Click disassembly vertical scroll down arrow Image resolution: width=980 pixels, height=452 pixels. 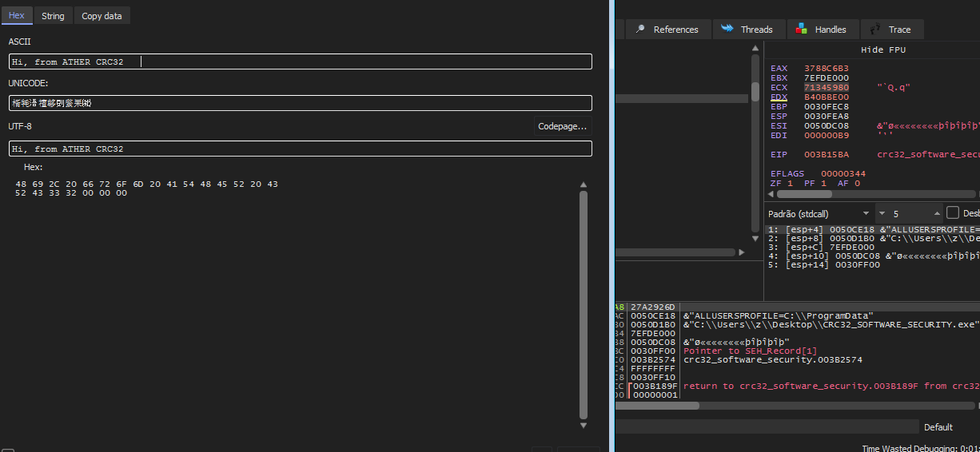click(x=755, y=237)
